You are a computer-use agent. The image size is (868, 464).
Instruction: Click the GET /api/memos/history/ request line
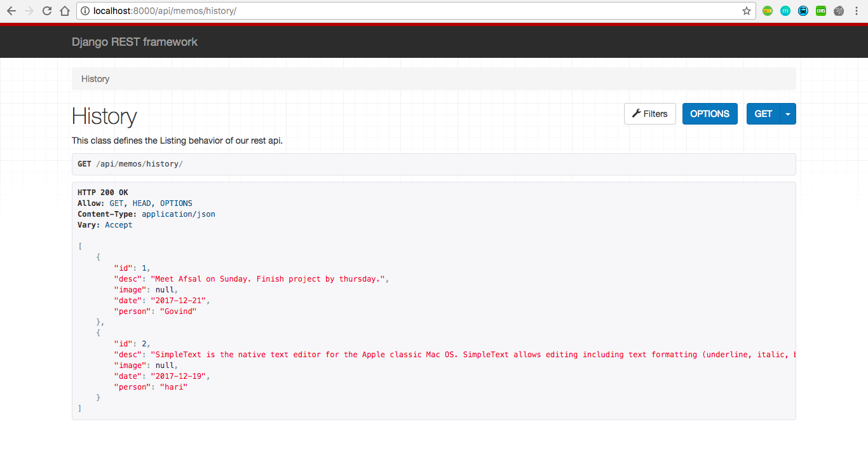click(130, 164)
